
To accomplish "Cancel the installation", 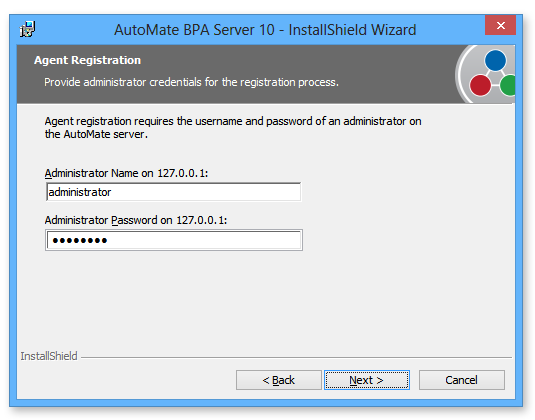I will click(x=461, y=380).
